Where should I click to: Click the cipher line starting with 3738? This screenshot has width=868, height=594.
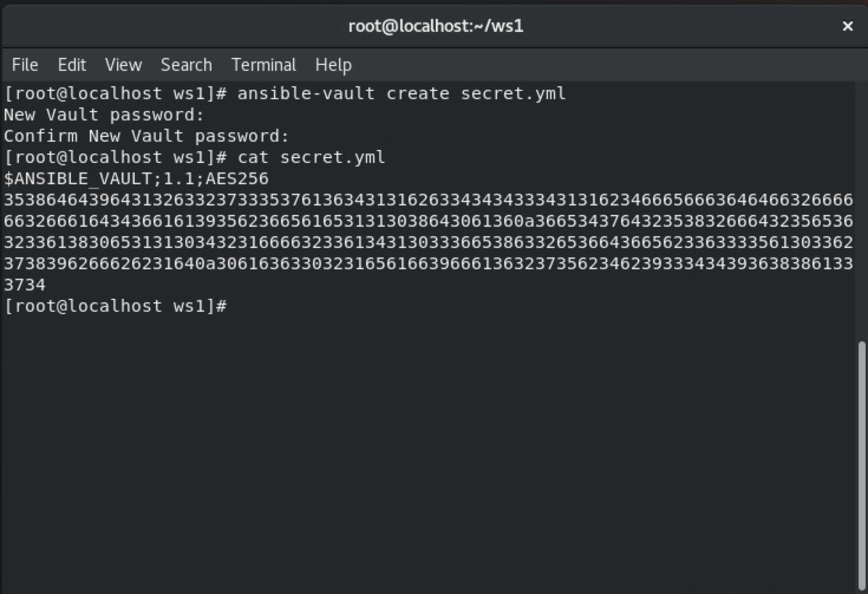point(428,264)
